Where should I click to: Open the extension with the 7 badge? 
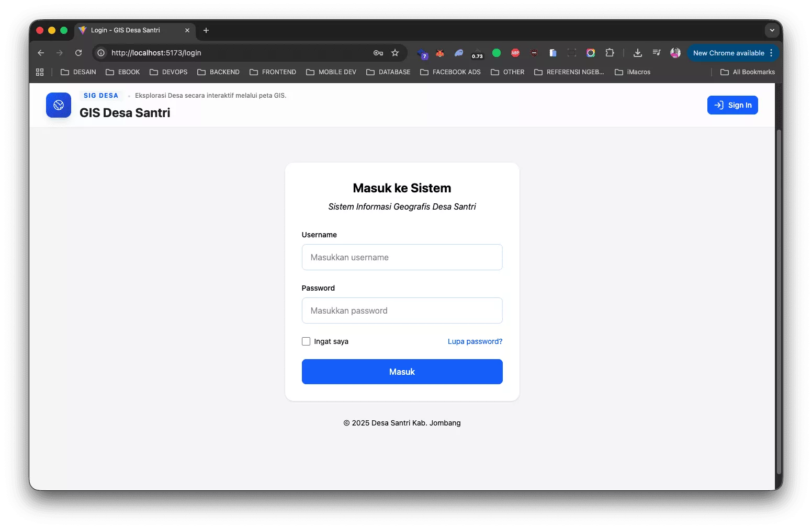423,53
